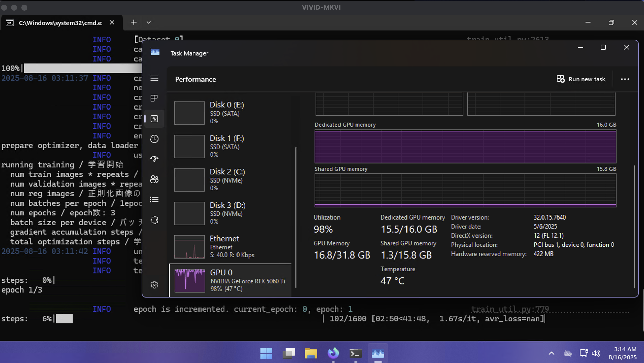Click Run new task button
This screenshot has width=644, height=363.
[x=581, y=79]
